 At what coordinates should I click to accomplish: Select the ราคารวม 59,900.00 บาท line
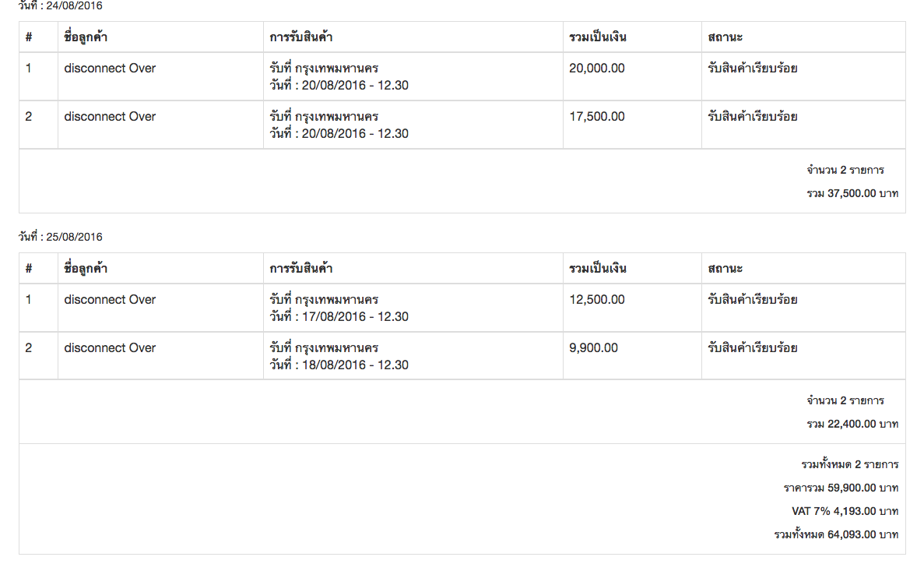841,488
